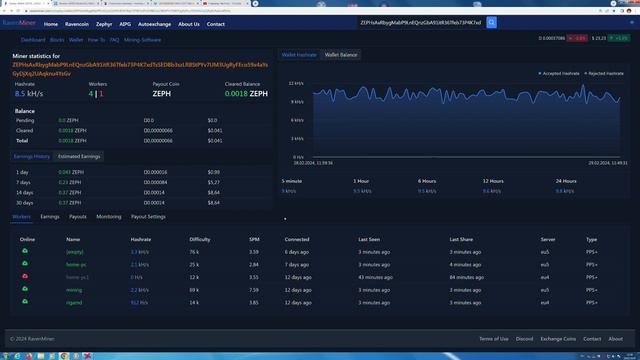Open About Us menu item
Image resolution: width=640 pixels, height=360 pixels.
(189, 24)
